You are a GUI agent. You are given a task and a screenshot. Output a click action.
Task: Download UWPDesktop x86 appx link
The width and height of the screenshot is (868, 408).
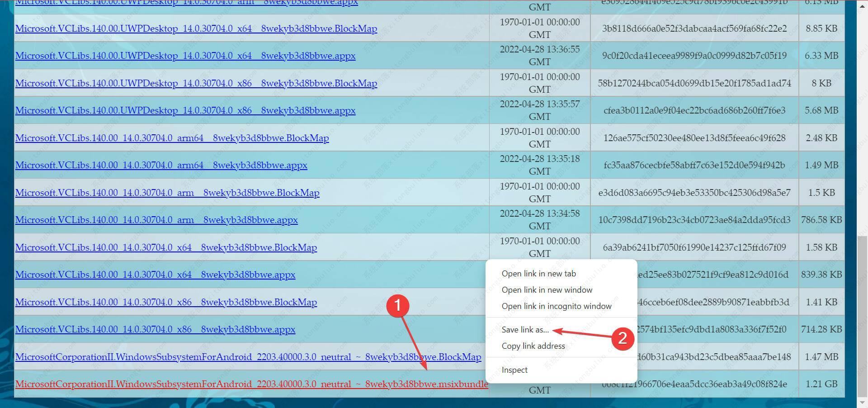point(185,110)
